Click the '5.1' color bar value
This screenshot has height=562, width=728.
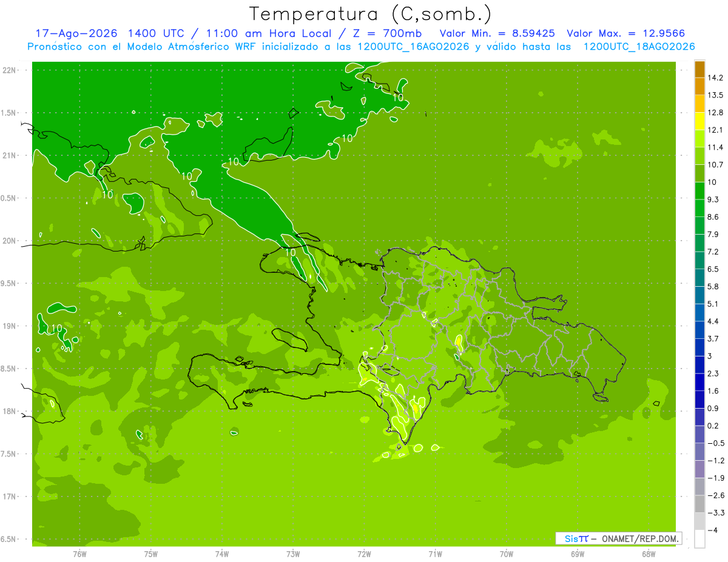click(x=713, y=304)
